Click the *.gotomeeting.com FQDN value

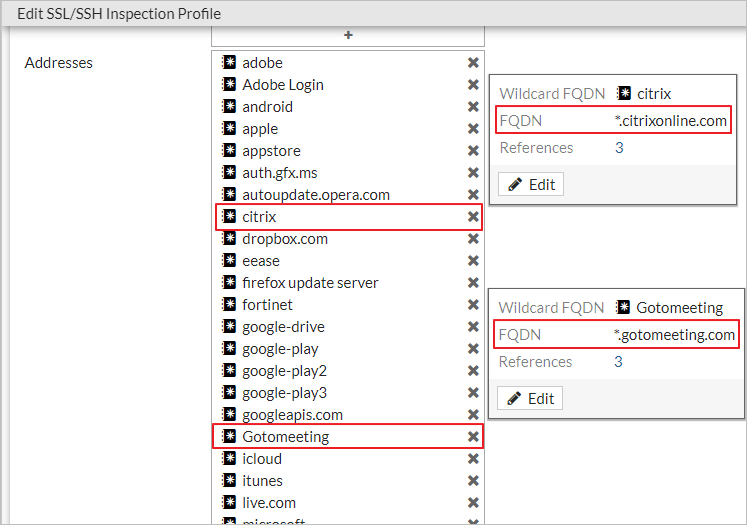click(674, 335)
